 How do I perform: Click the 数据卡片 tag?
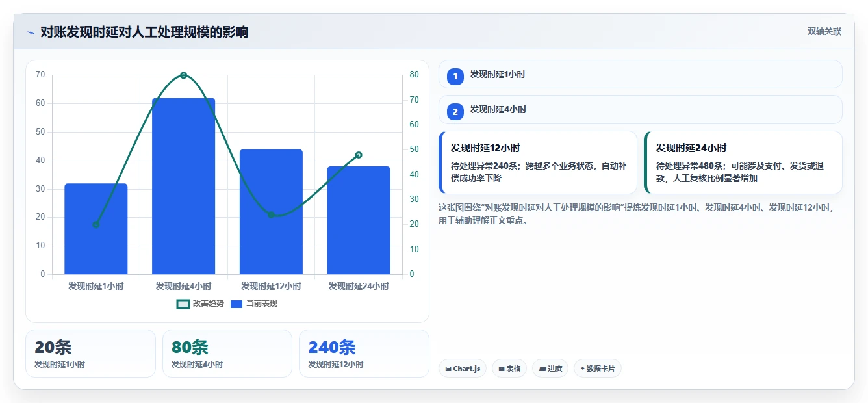click(x=598, y=369)
